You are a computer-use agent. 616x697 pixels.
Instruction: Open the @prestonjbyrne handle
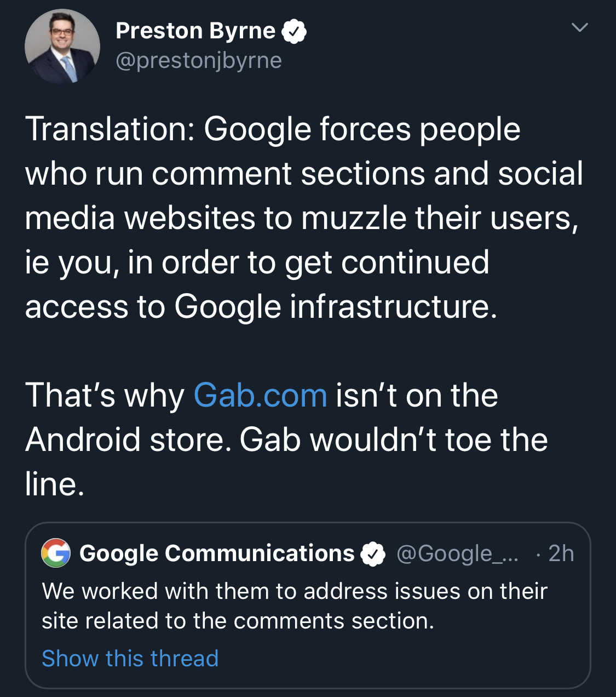[x=199, y=60]
